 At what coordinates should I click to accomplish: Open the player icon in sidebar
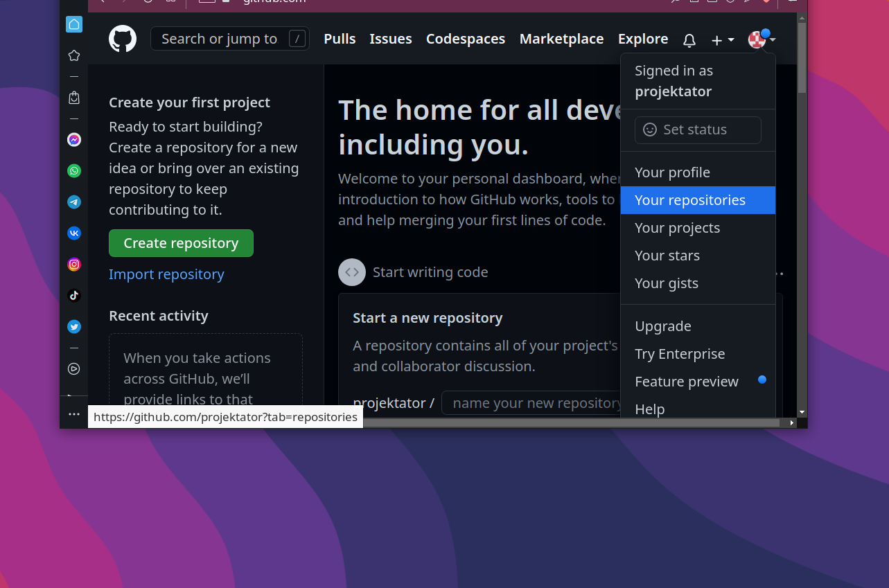point(74,369)
